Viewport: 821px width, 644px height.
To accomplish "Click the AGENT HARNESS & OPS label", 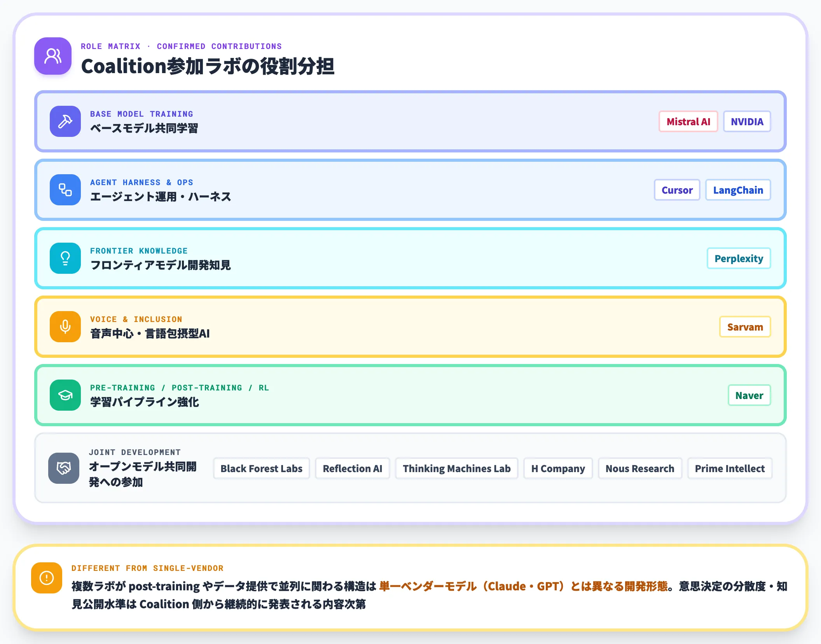I will click(141, 182).
